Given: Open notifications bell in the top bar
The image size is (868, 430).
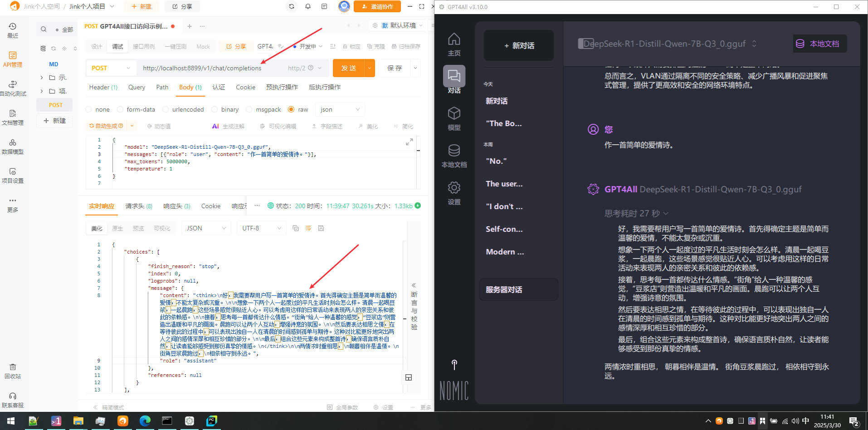Looking at the screenshot, I should click(x=308, y=6).
